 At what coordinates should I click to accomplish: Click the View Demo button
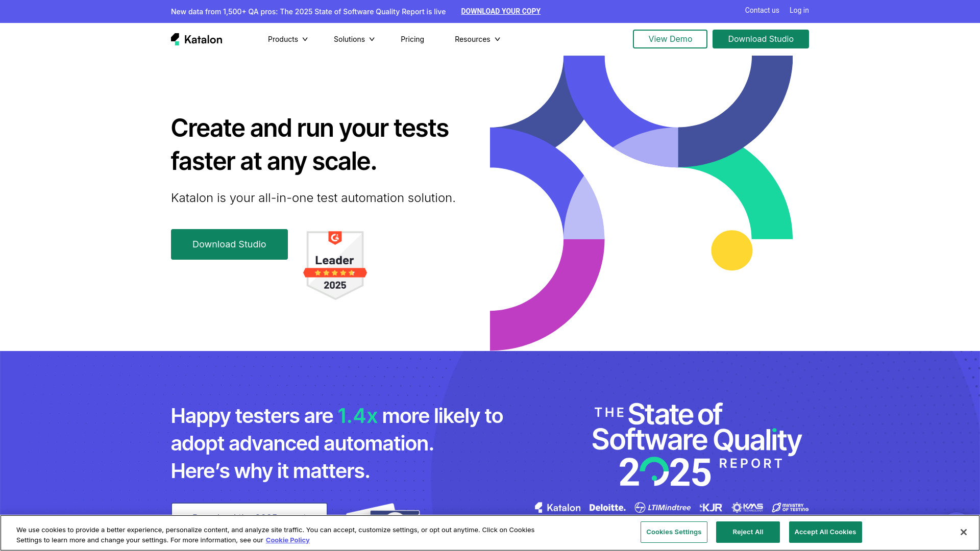click(670, 39)
